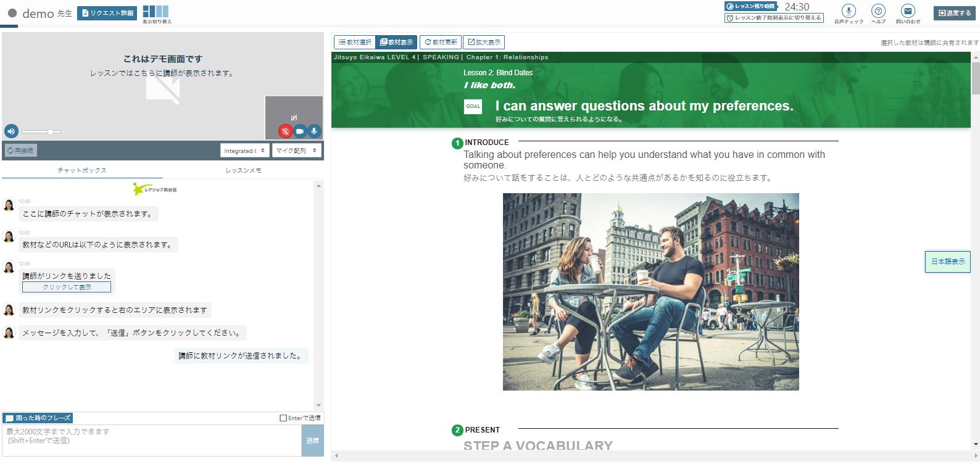Image resolution: width=980 pixels, height=464 pixels.
Task: Open the Integrated camera dropdown
Action: pyautogui.click(x=244, y=151)
